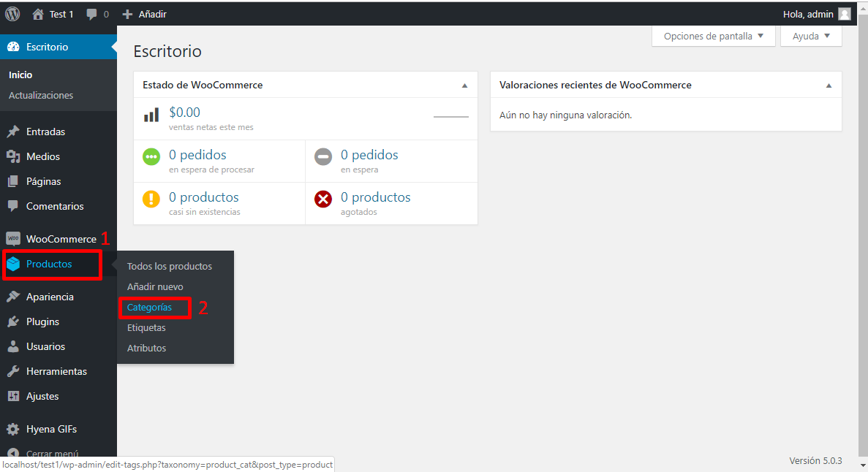This screenshot has width=868, height=472.
Task: Click the yellow low stock warning icon
Action: pyautogui.click(x=151, y=199)
